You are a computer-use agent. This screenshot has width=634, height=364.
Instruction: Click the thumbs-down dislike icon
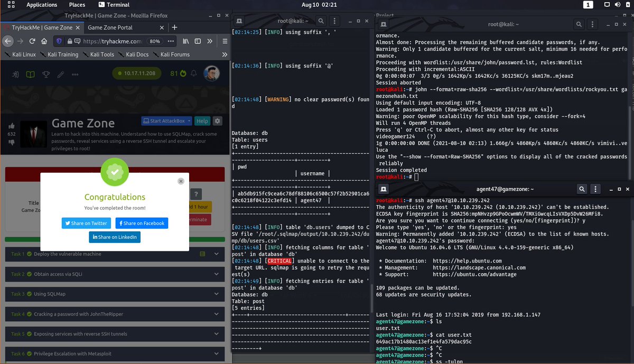(x=11, y=142)
